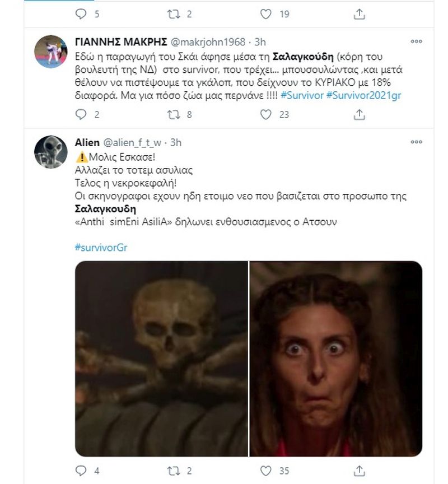448x484 pixels.
Task: Like the top tweet with 19 likes
Action: (266, 14)
